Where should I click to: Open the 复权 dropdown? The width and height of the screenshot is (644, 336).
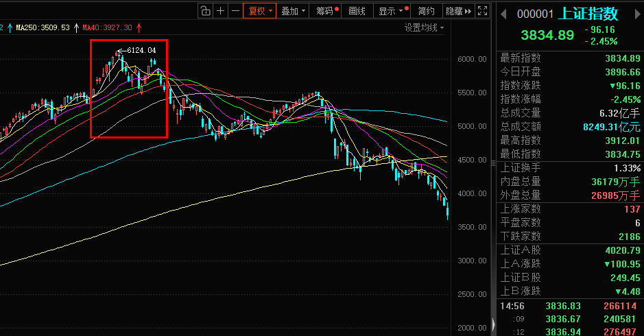pos(261,11)
